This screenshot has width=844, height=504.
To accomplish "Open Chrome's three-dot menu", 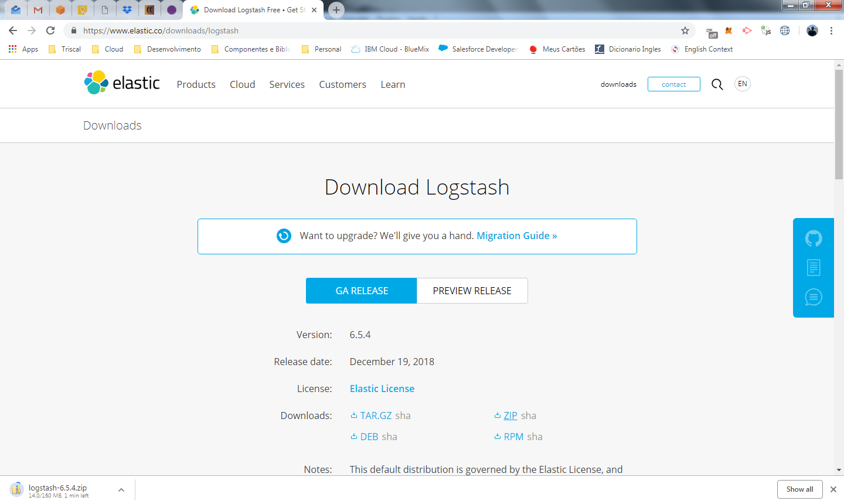I will click(x=831, y=30).
